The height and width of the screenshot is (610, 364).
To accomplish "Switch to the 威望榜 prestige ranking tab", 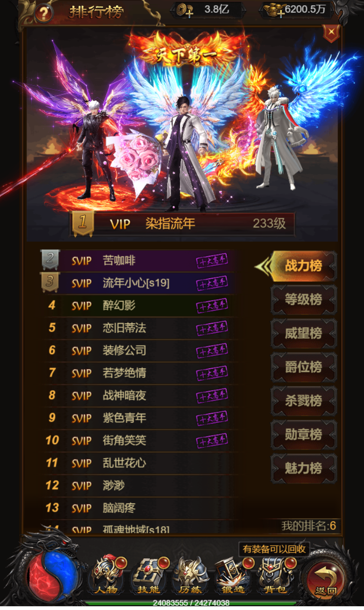I will pyautogui.click(x=303, y=333).
